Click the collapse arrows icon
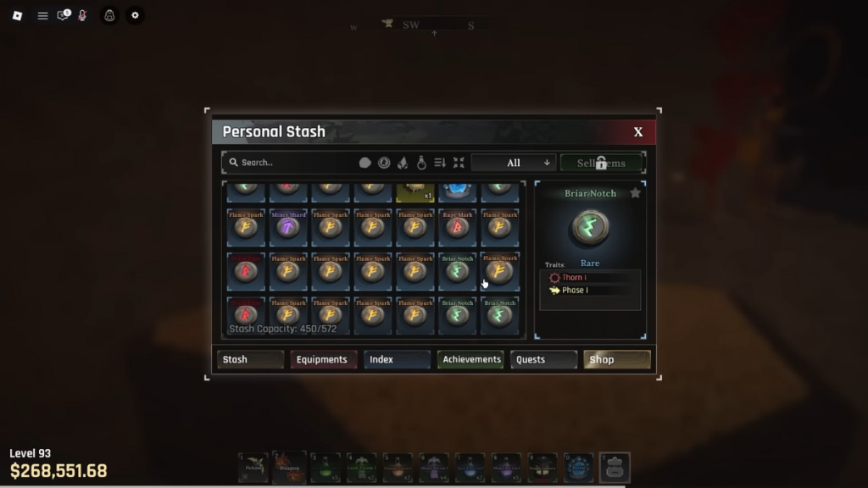The width and height of the screenshot is (868, 488). pyautogui.click(x=459, y=163)
